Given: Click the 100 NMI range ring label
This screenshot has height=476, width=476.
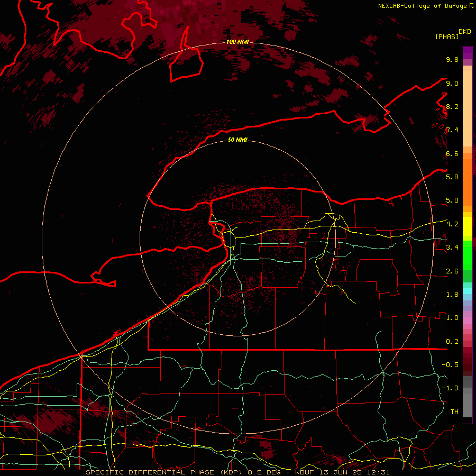Looking at the screenshot, I should [x=237, y=42].
